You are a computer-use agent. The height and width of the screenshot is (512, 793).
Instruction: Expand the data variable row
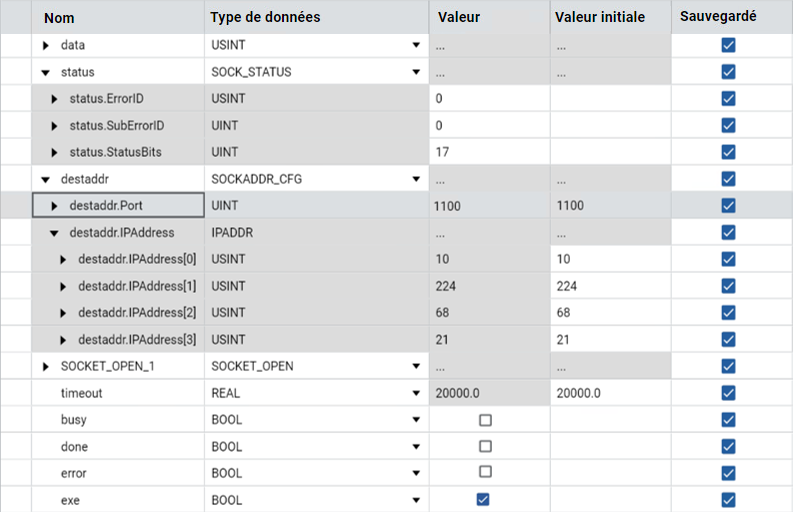click(46, 46)
